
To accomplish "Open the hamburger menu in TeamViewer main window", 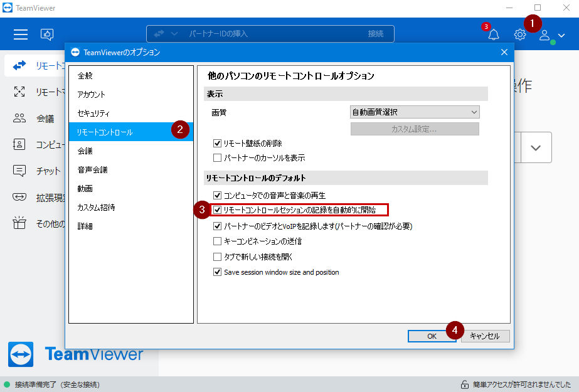I will tap(21, 34).
